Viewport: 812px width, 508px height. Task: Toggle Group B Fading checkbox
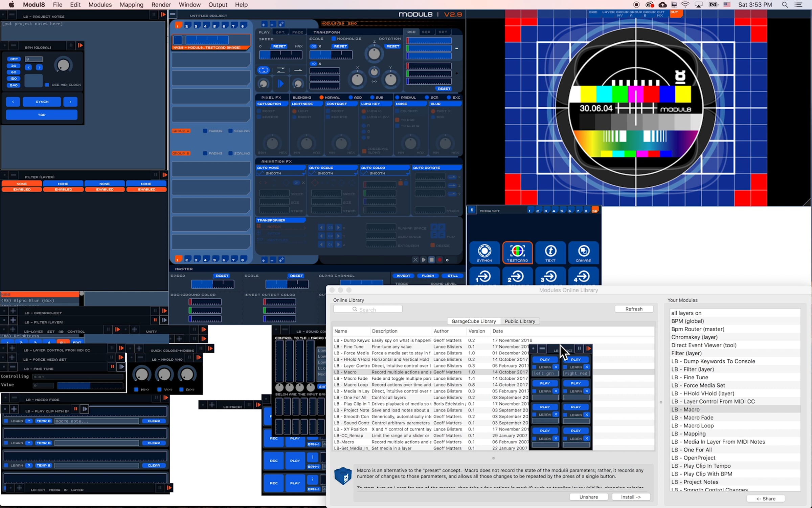[x=205, y=153]
